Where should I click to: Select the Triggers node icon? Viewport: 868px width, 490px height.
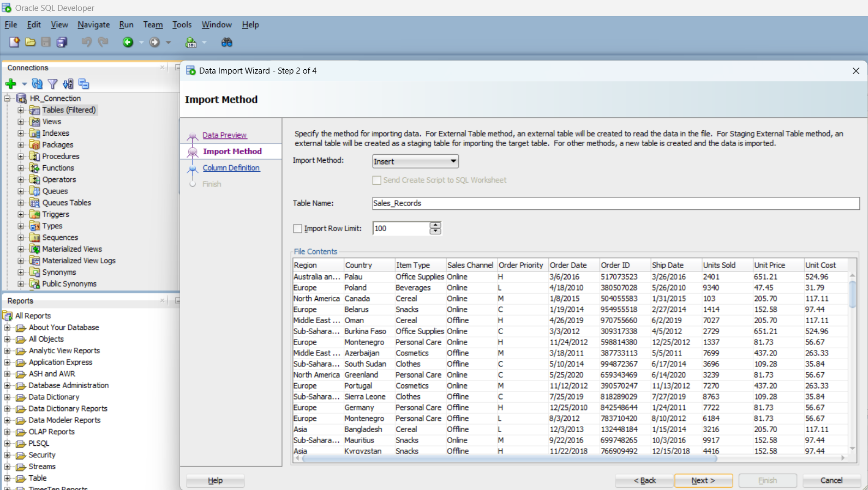tap(34, 214)
